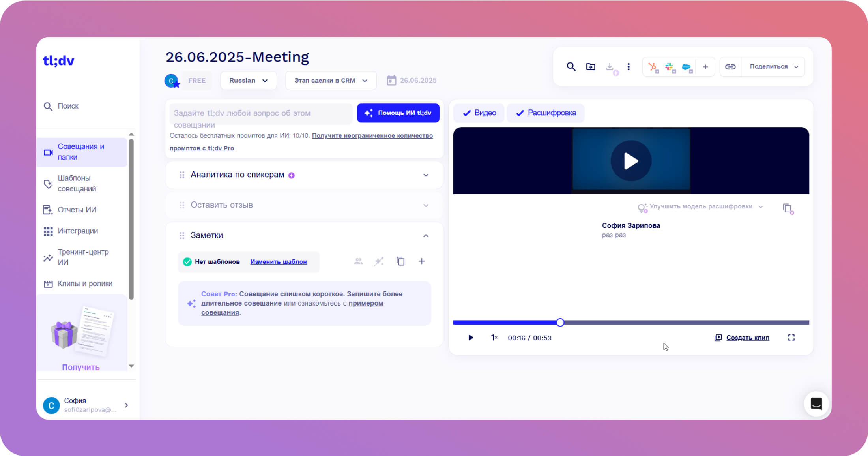Open Совещания и папки section
This screenshot has height=456, width=868.
click(82, 152)
